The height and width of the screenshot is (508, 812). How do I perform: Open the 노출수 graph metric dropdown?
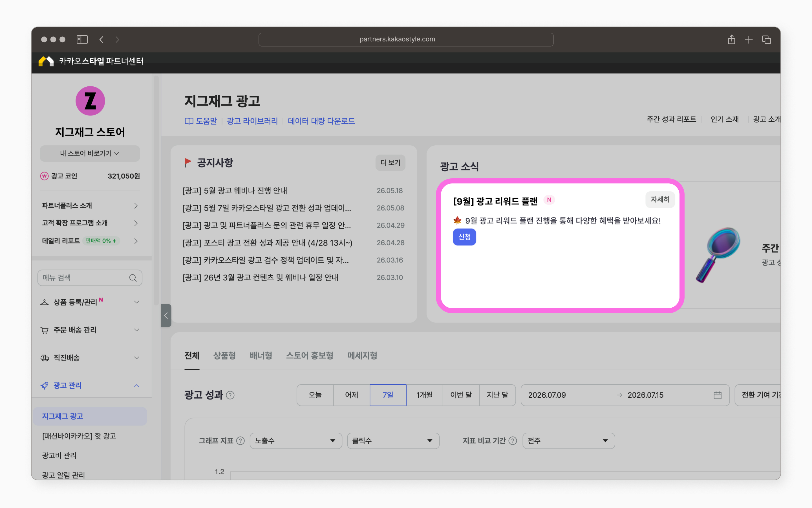point(296,441)
